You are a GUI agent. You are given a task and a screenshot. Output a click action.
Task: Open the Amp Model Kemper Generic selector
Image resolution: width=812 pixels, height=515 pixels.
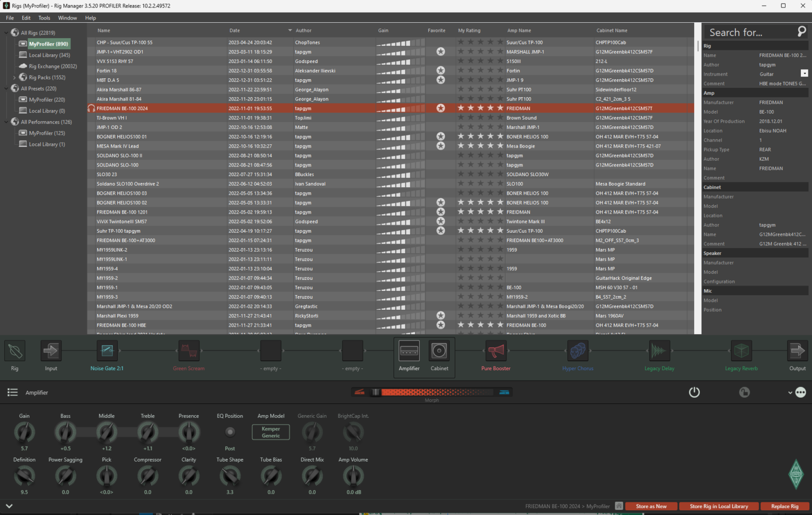[x=271, y=432]
